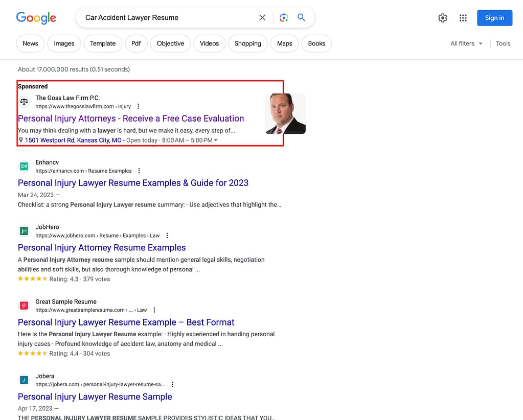Screen dimensions: 523x420
Task: Click the Sign in button
Action: point(494,18)
